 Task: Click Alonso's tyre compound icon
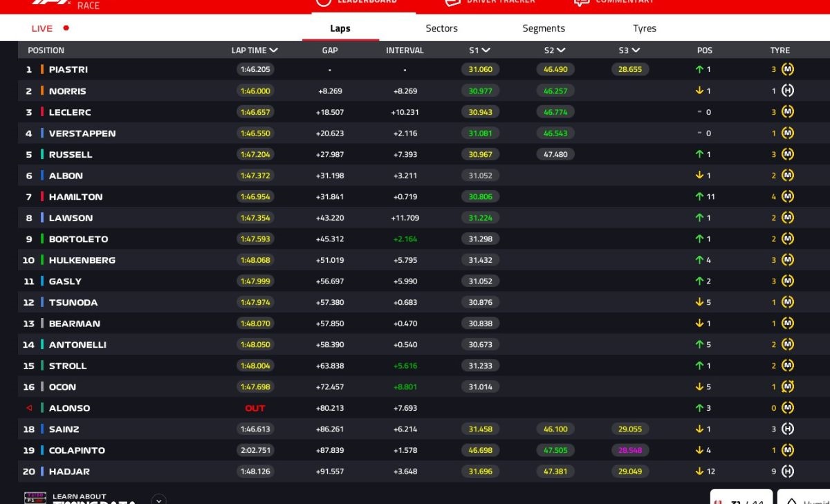[787, 408]
